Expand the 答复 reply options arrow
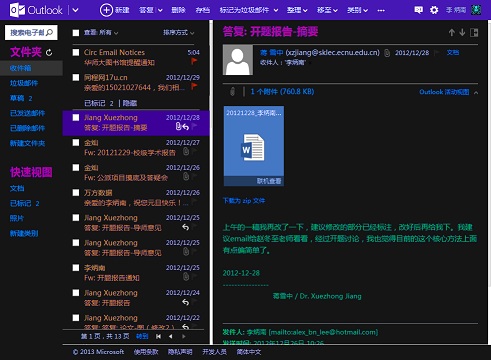Image resolution: width=491 pixels, height=360 pixels. coord(160,10)
